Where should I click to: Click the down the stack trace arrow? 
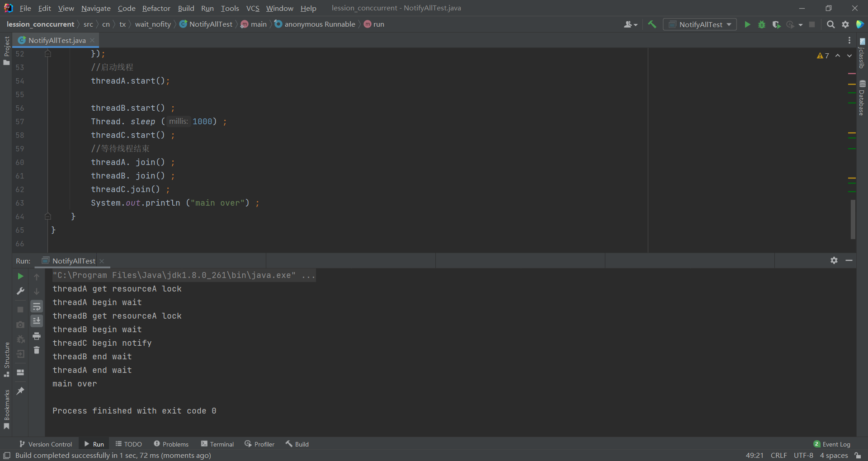click(x=37, y=292)
